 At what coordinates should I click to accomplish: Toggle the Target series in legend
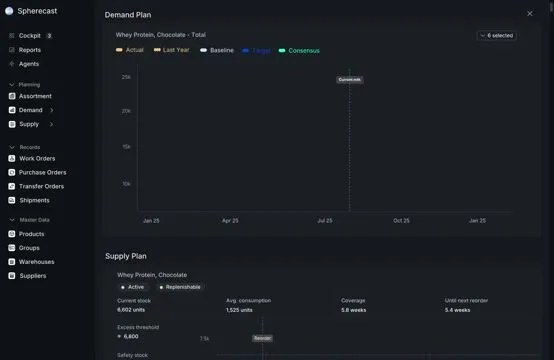257,51
